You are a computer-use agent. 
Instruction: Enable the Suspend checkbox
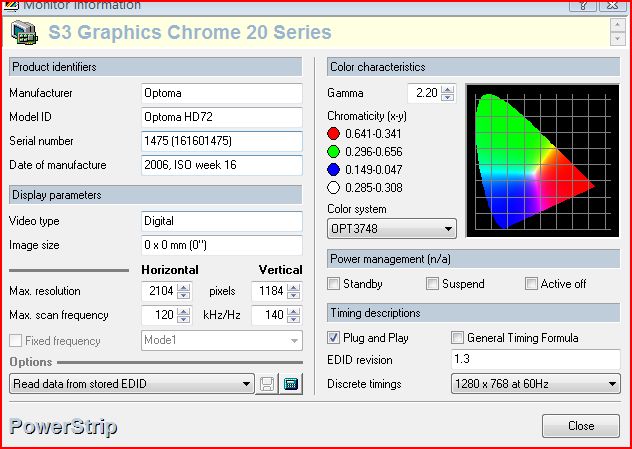pos(432,284)
